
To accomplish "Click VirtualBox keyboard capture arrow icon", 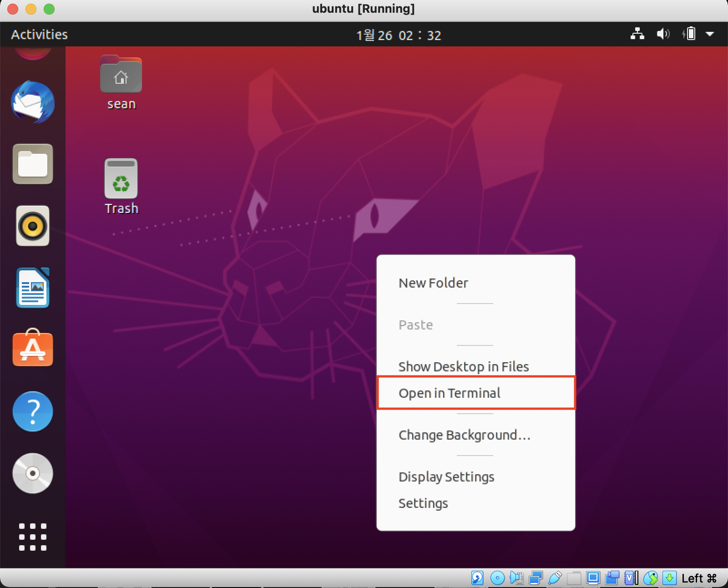I will pyautogui.click(x=669, y=578).
